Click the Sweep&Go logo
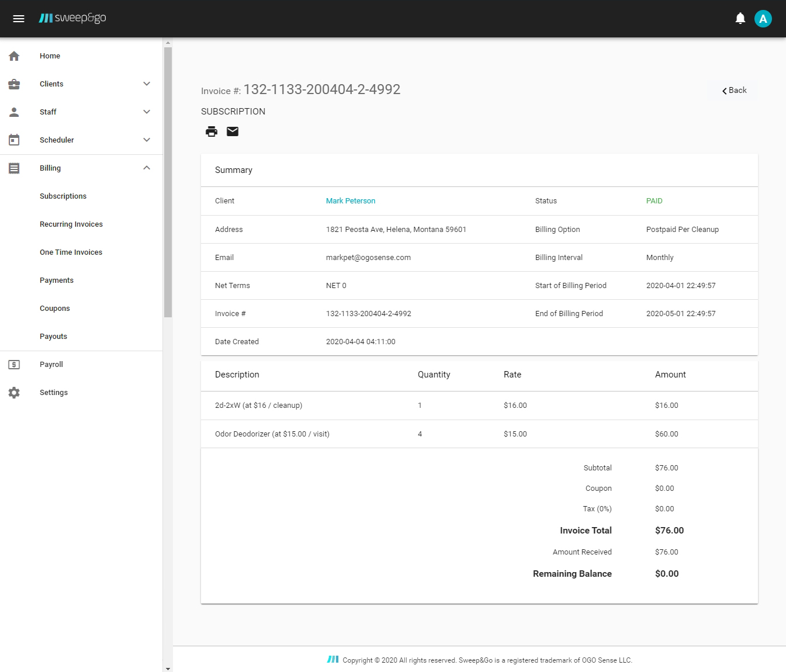This screenshot has height=672, width=786. [x=72, y=18]
